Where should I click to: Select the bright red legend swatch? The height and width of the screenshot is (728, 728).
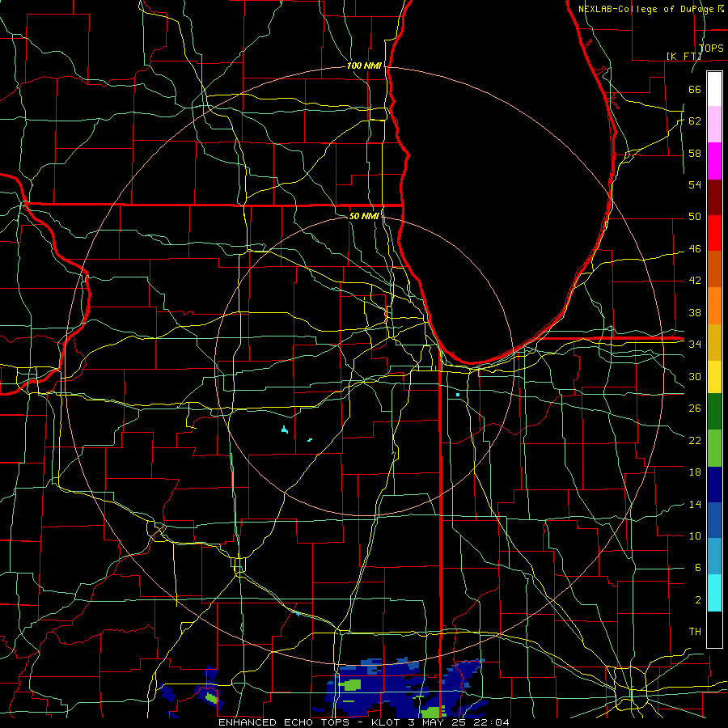pos(714,233)
